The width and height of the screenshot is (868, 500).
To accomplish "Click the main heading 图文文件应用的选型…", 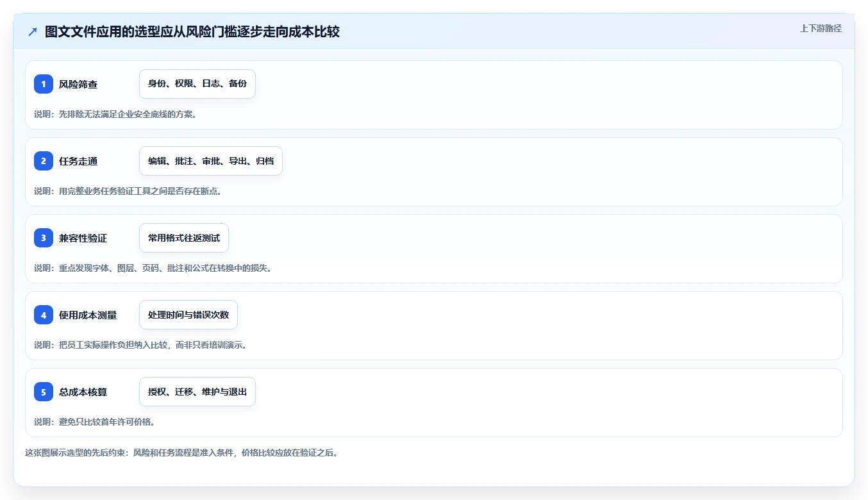I will click(x=192, y=32).
